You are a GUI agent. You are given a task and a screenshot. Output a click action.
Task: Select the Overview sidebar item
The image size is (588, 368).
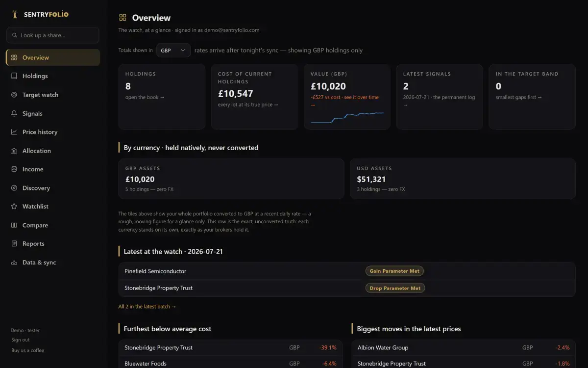pyautogui.click(x=53, y=57)
